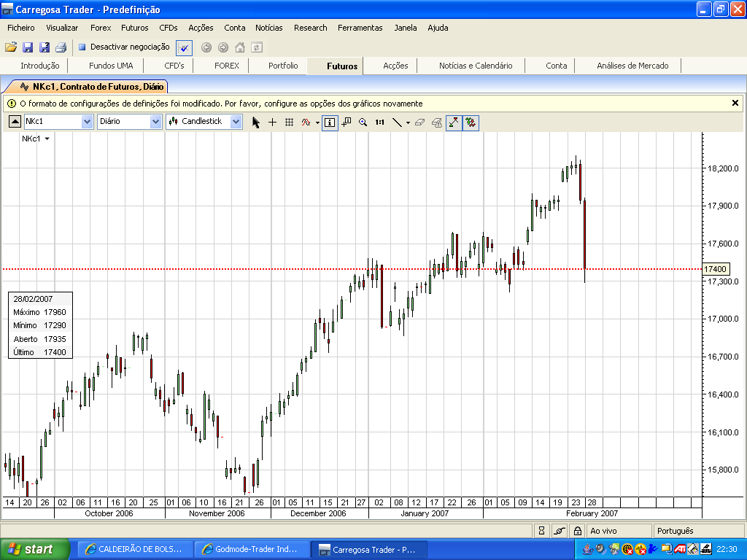Viewport: 747px width, 560px height.
Task: Enable the chart grid display
Action: (x=288, y=122)
